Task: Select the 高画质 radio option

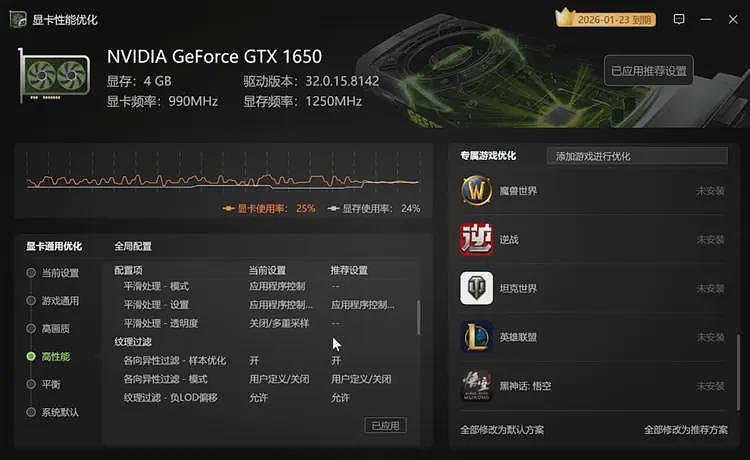Action: click(48, 329)
